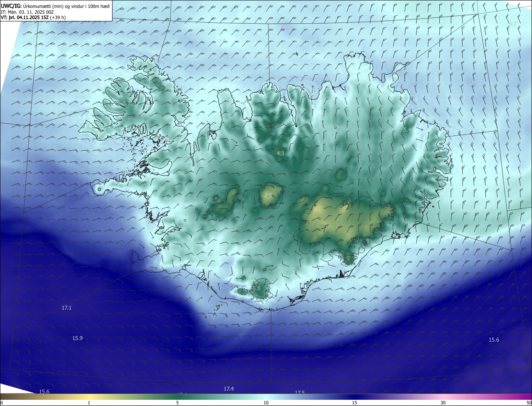Click the 11.1 value northeast of Iceland
532x406 pixels.
coord(469,83)
